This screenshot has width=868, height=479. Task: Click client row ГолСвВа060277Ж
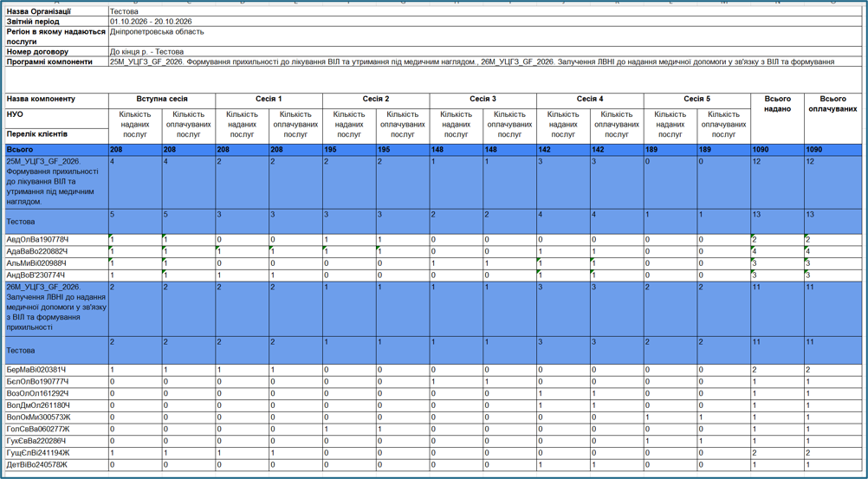(x=57, y=429)
